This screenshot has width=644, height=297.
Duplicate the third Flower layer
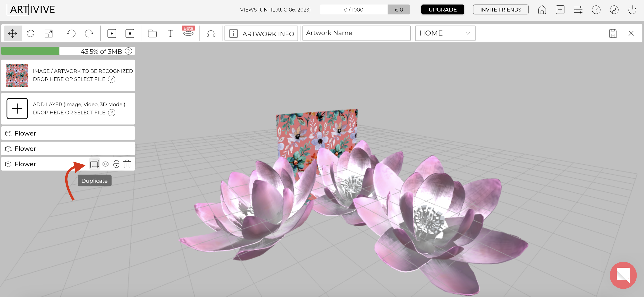click(x=94, y=164)
